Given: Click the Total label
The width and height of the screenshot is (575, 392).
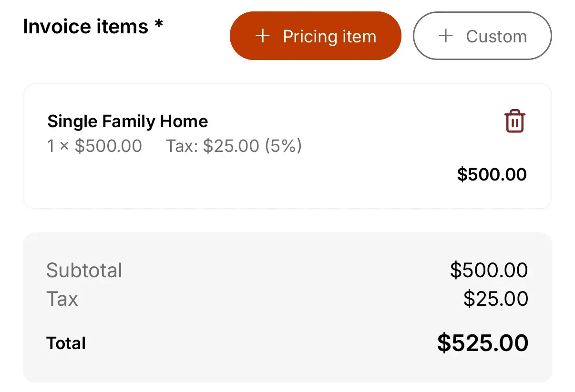Looking at the screenshot, I should coord(66,343).
